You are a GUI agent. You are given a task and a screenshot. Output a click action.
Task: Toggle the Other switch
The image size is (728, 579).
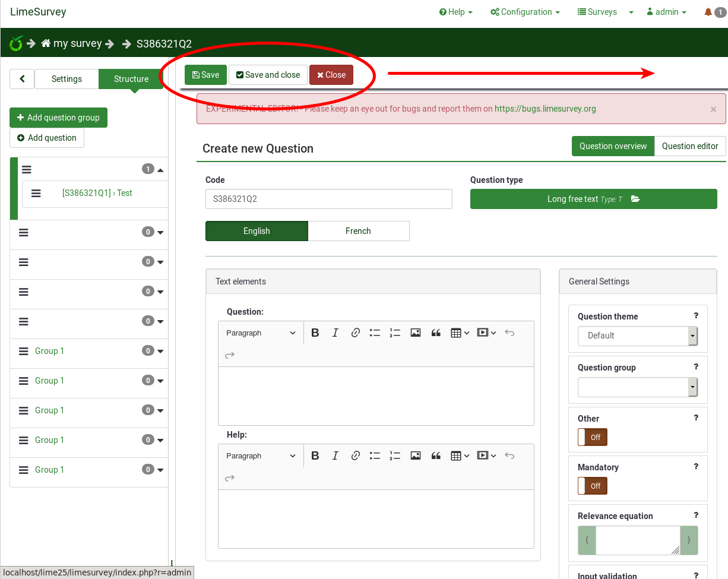pos(593,437)
